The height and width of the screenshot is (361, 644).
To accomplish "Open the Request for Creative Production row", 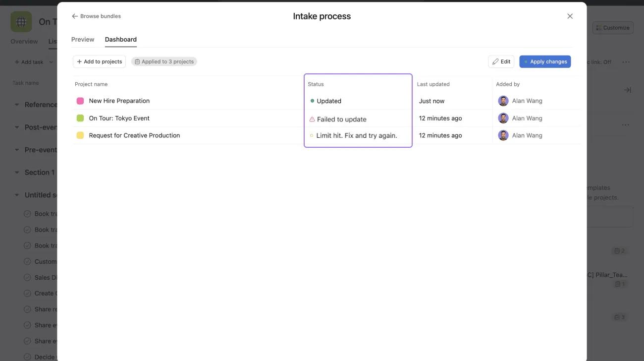I will (134, 135).
